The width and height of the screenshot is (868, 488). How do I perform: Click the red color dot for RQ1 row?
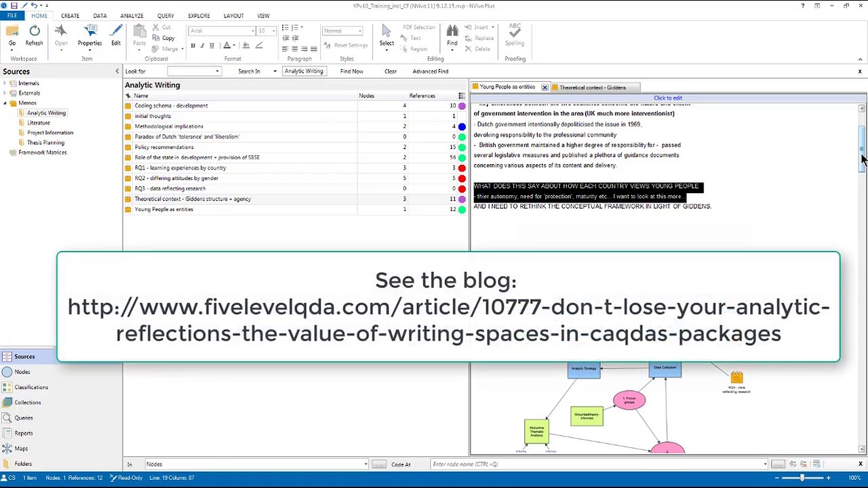tap(462, 168)
